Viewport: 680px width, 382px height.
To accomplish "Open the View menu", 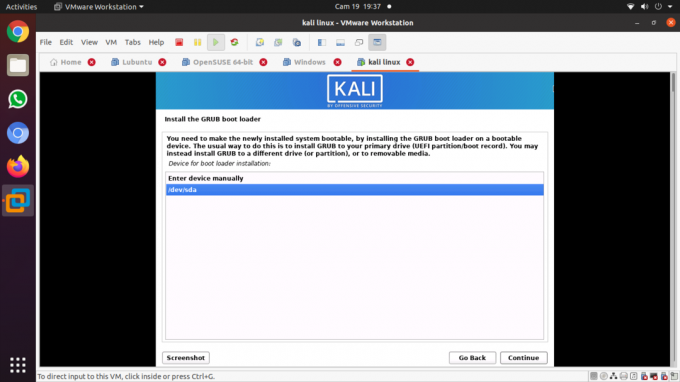I will pos(89,42).
